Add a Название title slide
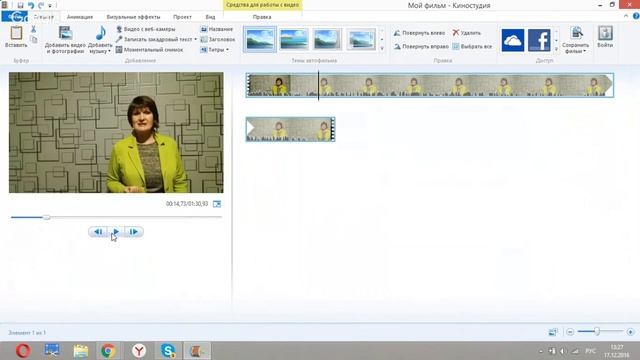640x360 pixels. click(x=217, y=29)
